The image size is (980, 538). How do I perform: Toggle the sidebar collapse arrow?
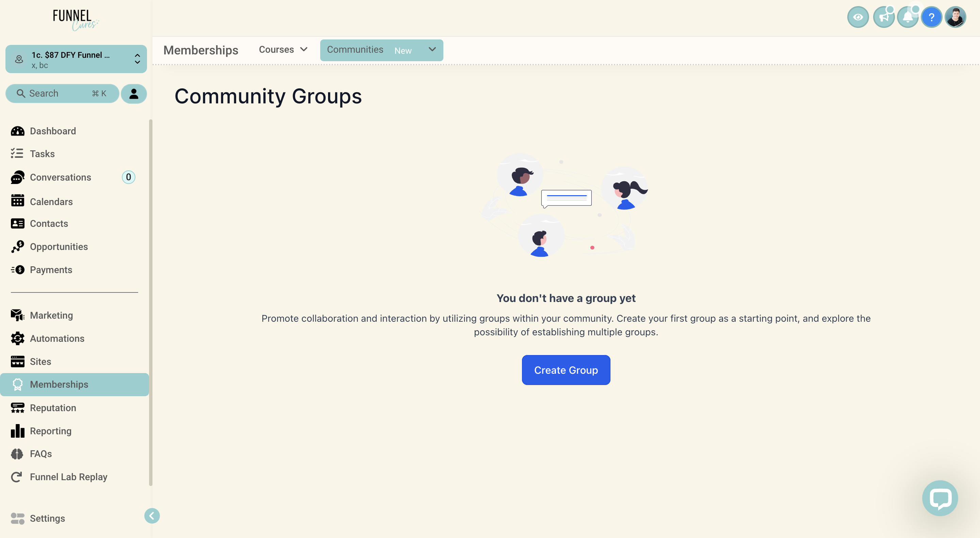pos(152,516)
